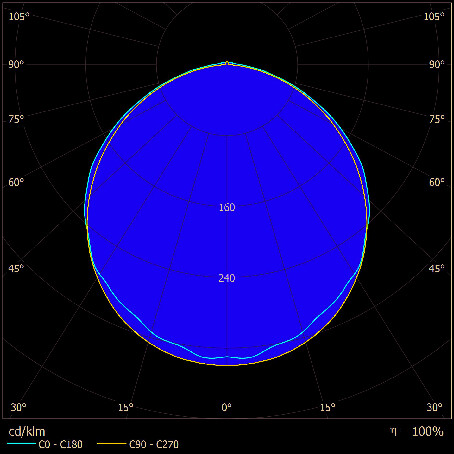Click the cyan C0 - C180 legend line
The height and width of the screenshot is (454, 454).
click(x=21, y=444)
